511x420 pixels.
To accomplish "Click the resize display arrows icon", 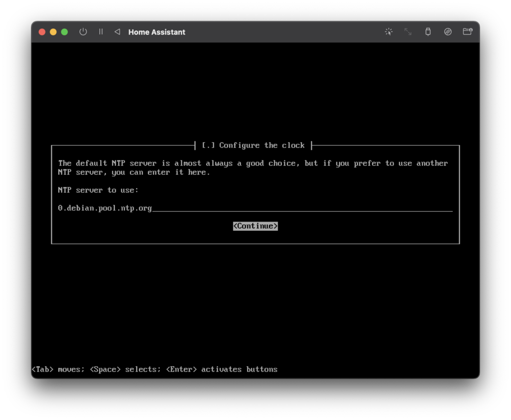I will point(408,32).
